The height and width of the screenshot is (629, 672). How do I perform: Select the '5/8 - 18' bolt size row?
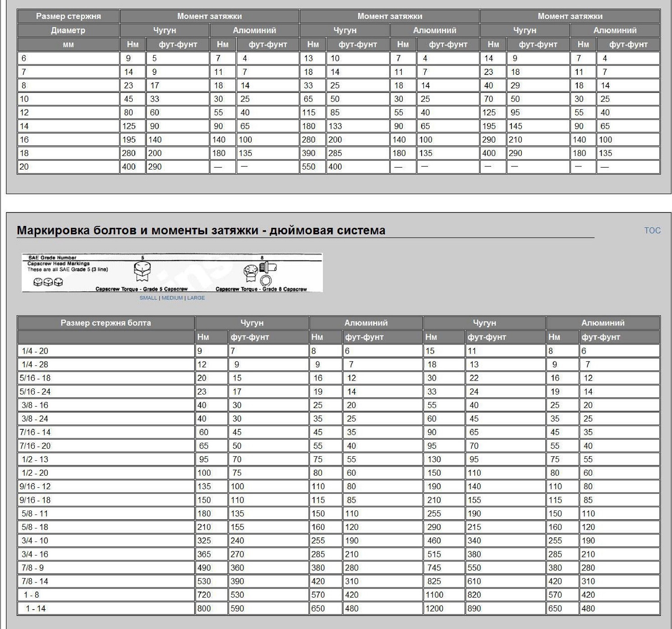[339, 527]
